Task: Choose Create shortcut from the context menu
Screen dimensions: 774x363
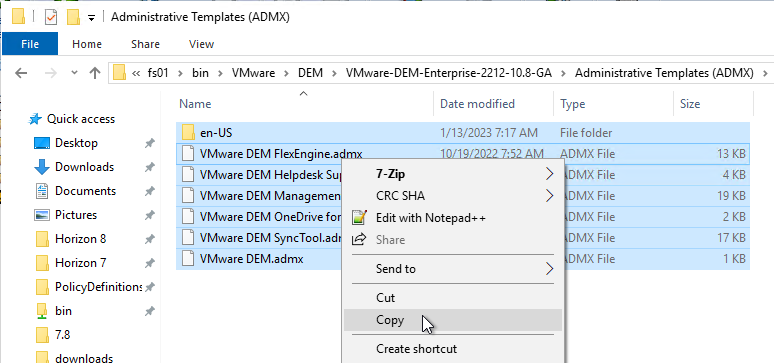Action: click(x=453, y=349)
